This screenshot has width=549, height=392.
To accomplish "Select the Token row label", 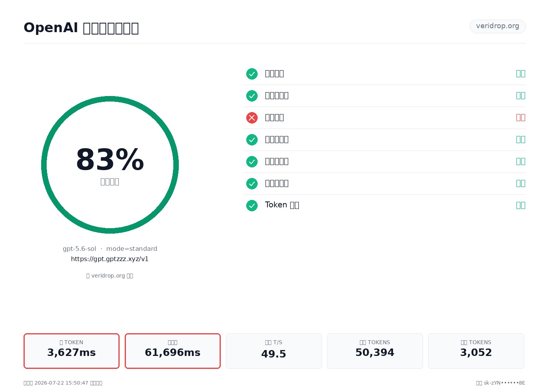I will (282, 205).
